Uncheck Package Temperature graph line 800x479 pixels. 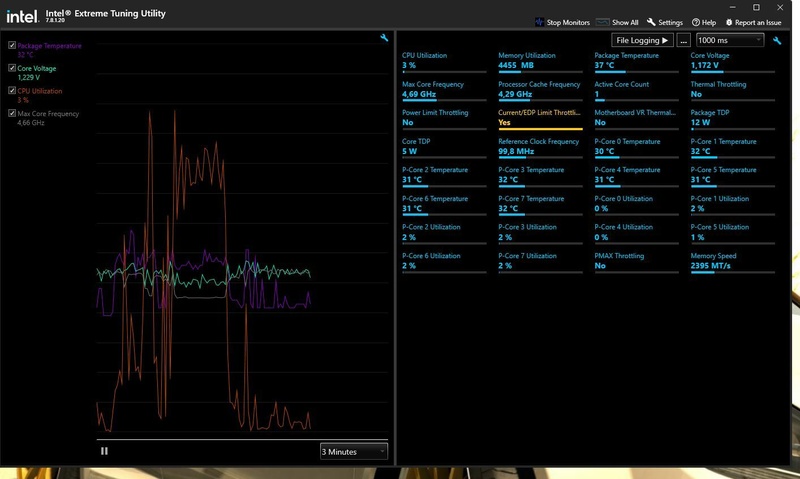tap(12, 45)
